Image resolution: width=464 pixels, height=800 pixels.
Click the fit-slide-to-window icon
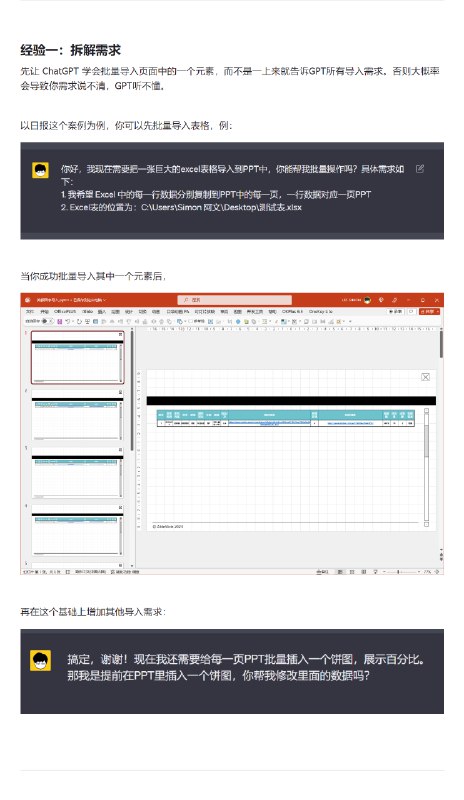[x=438, y=572]
